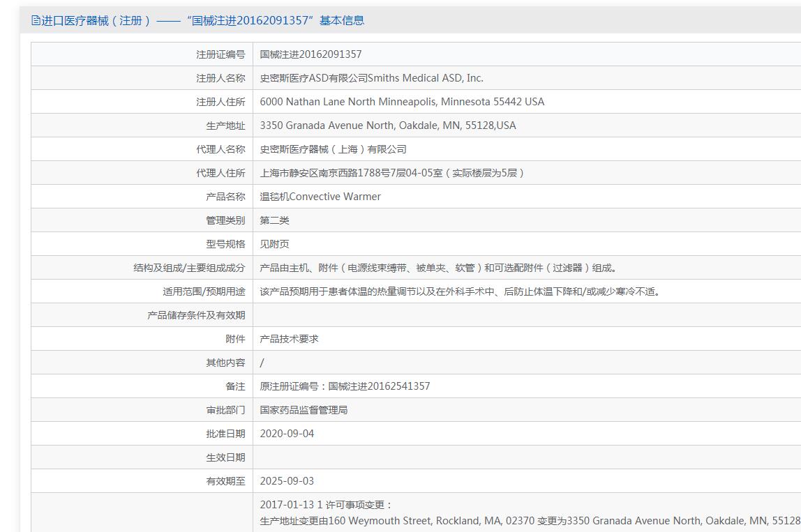Click product name 温毯机Convective Warmer

click(x=320, y=197)
